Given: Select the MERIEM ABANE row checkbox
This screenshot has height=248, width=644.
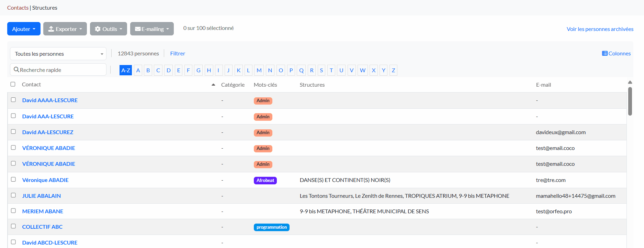Looking at the screenshot, I should [13, 211].
